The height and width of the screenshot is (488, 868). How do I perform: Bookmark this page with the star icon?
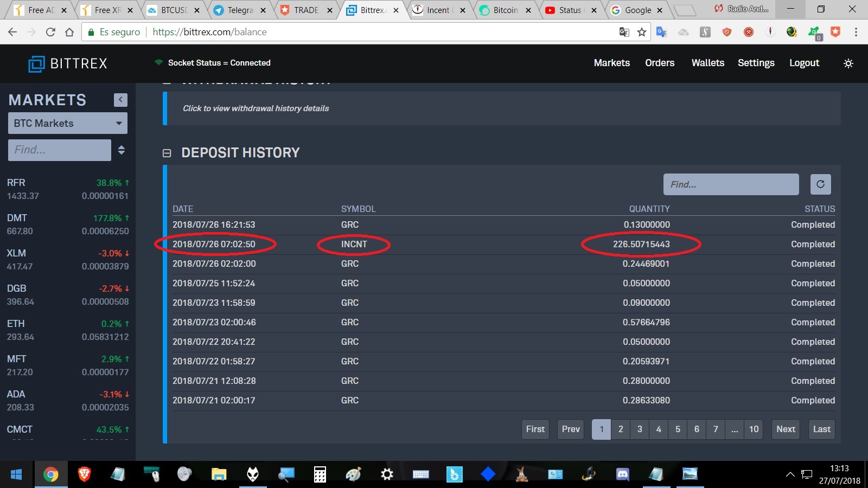tap(642, 32)
